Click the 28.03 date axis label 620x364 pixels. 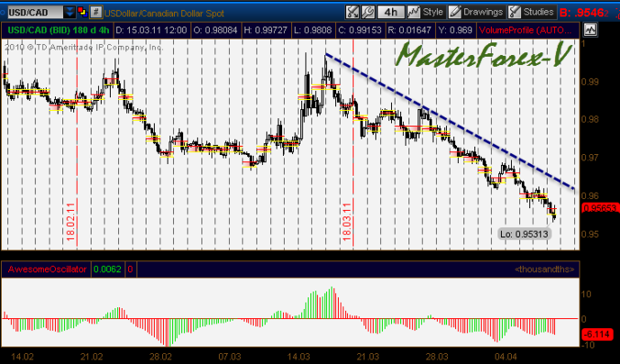point(437,357)
